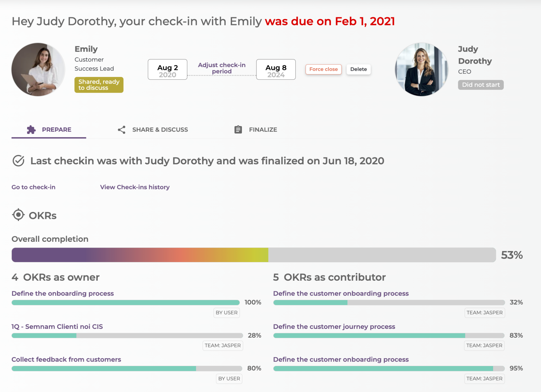Screen dimensions: 541x392
Task: Click the clipboard Finalize icon
Action: (x=238, y=130)
